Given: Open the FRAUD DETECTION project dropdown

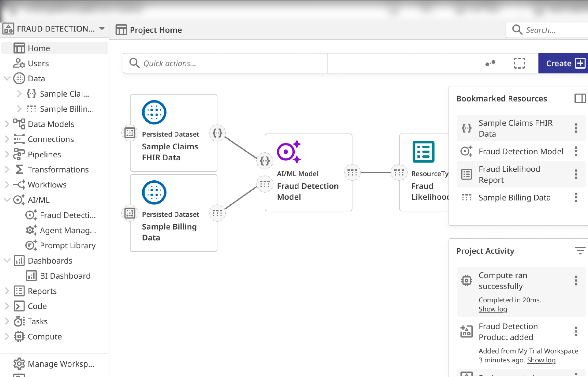Looking at the screenshot, I should coord(102,29).
